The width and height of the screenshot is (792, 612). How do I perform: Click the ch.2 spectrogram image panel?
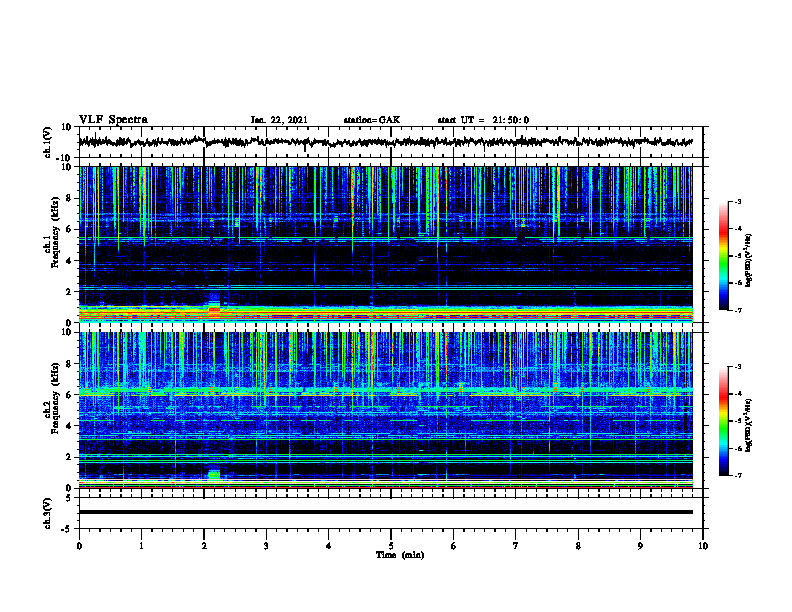coord(385,410)
